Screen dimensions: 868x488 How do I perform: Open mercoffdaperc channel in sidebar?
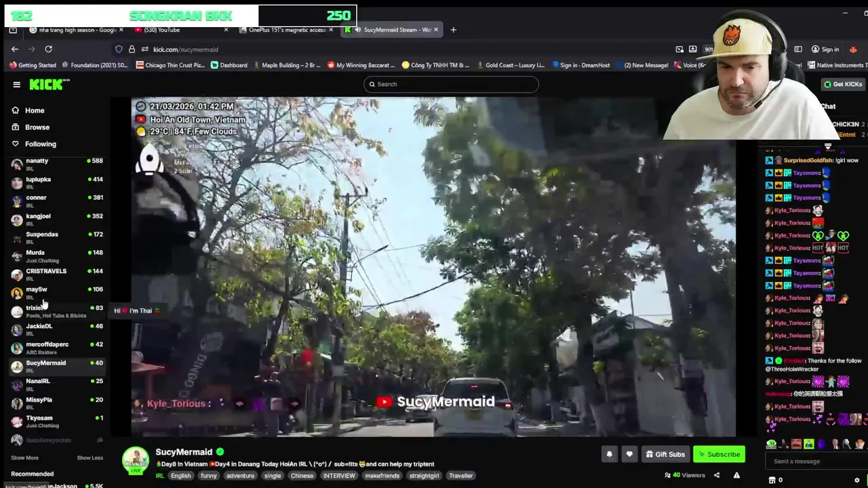57,348
